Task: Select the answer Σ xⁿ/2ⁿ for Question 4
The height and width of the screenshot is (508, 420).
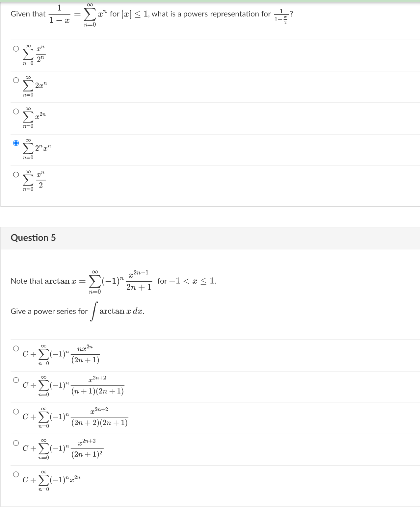Action: (x=15, y=48)
